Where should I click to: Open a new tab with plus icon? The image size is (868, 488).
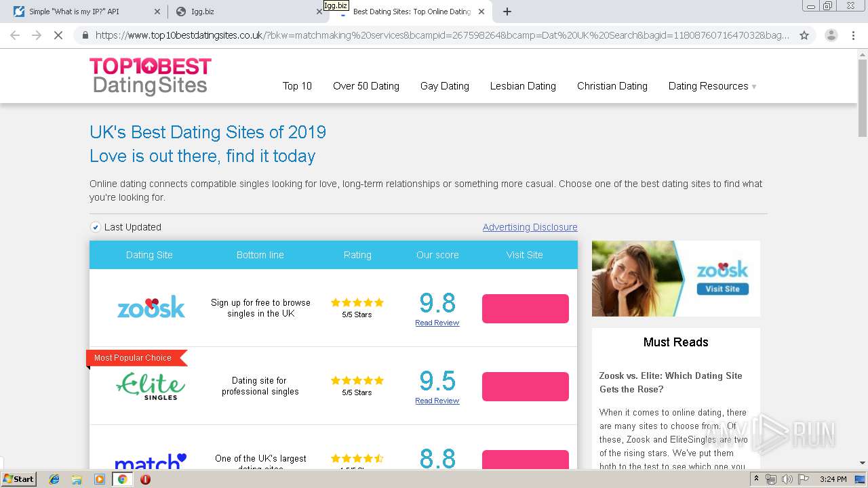507,12
